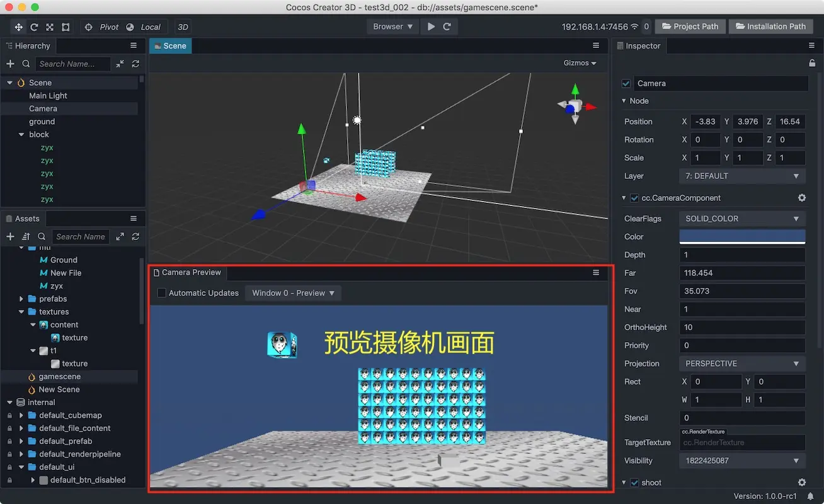This screenshot has width=824, height=504.
Task: Open the shoot component settings gear
Action: 802,483
